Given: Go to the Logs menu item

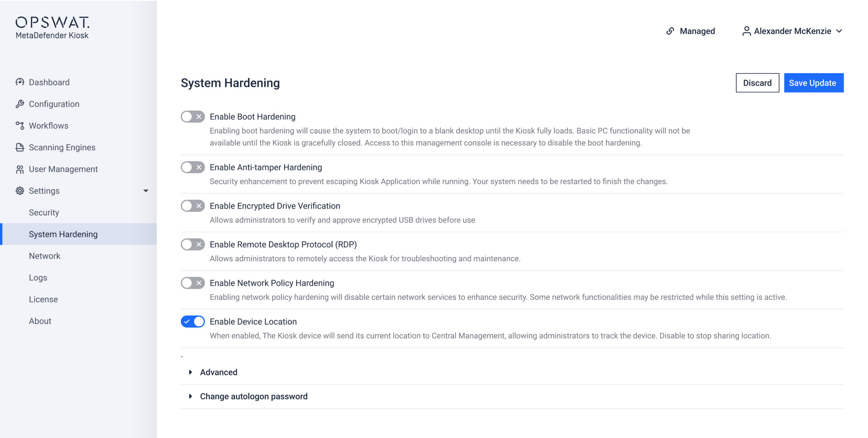Looking at the screenshot, I should [38, 277].
